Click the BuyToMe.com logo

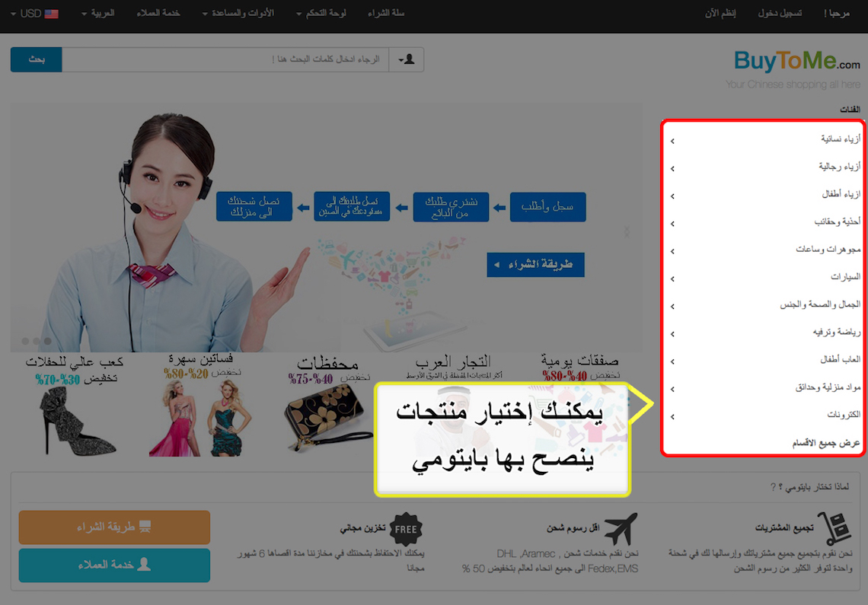point(796,61)
